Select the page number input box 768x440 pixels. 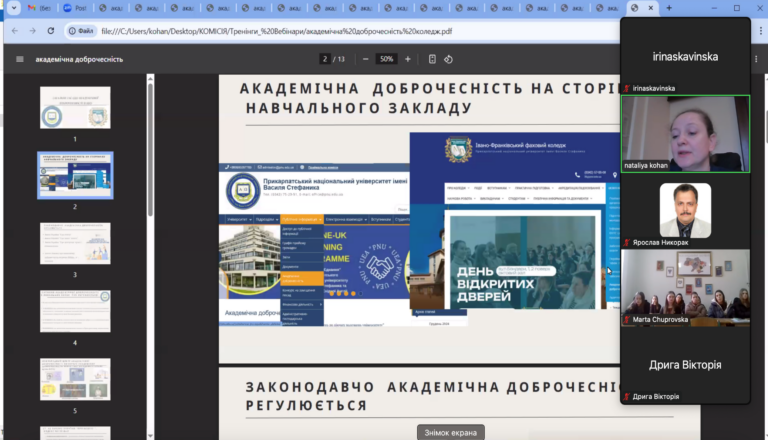325,59
